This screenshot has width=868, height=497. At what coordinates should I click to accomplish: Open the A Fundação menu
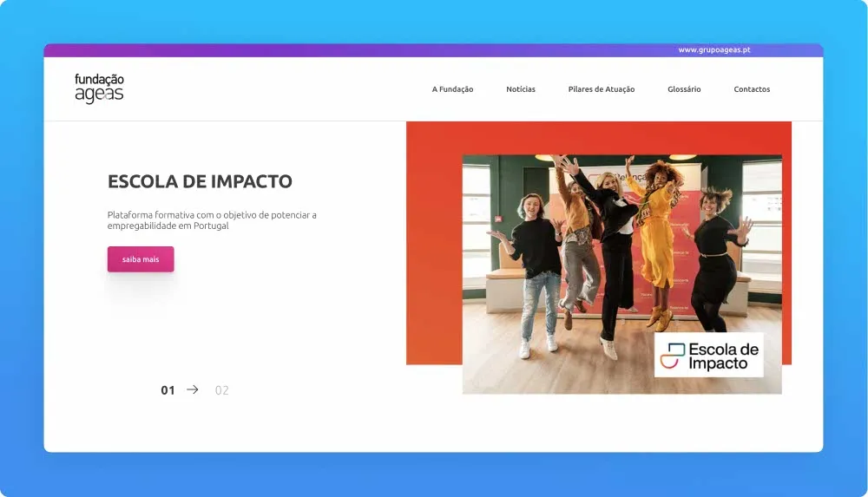pos(452,89)
